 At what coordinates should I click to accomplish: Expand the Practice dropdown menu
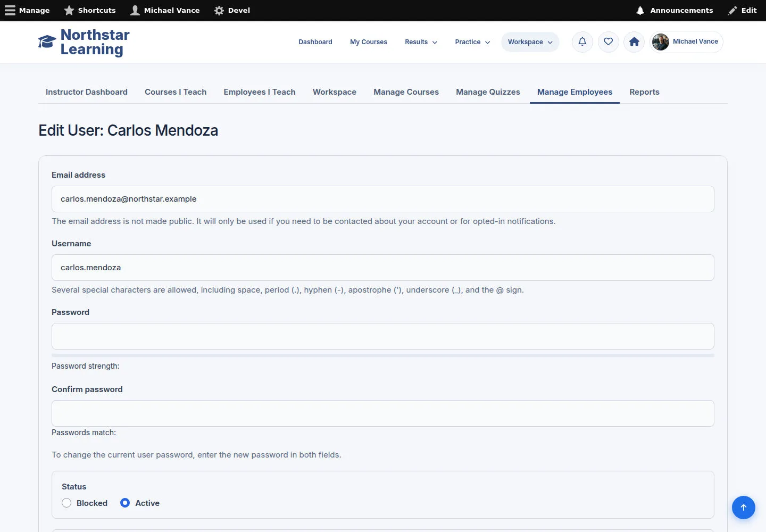coord(472,42)
